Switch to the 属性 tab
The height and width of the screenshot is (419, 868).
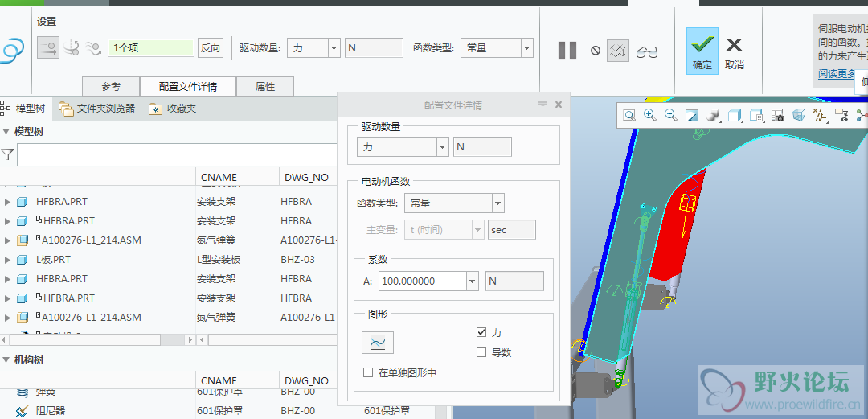point(265,87)
